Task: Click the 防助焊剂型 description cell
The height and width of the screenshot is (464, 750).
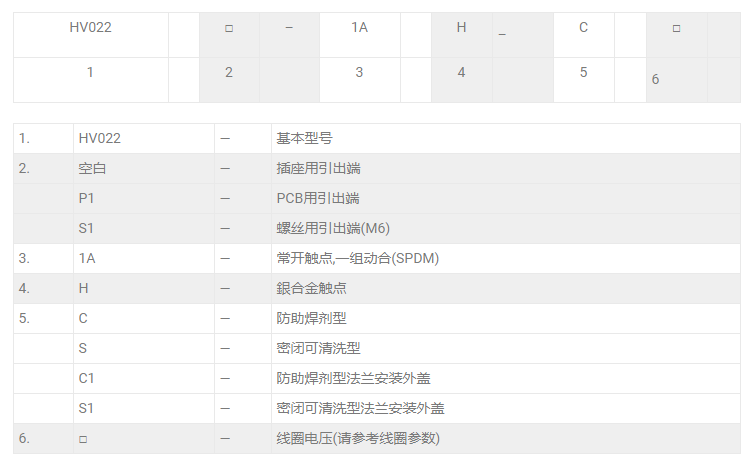Action: (x=311, y=318)
